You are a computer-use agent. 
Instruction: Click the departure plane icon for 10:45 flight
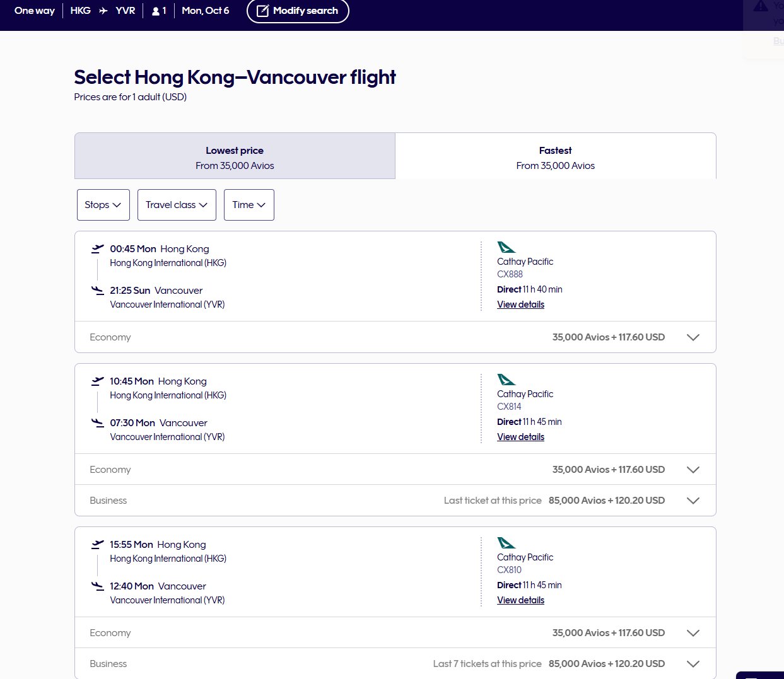coord(98,381)
